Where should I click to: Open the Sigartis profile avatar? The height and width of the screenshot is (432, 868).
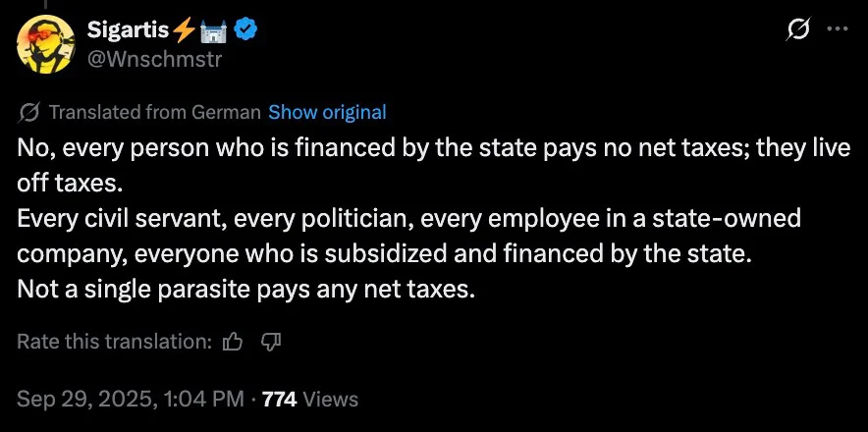coord(44,44)
